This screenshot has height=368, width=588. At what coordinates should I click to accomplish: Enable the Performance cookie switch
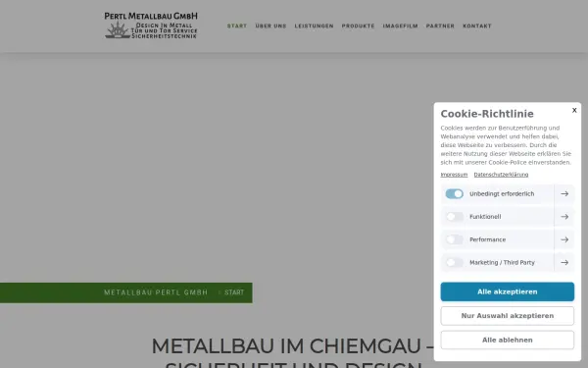point(454,239)
